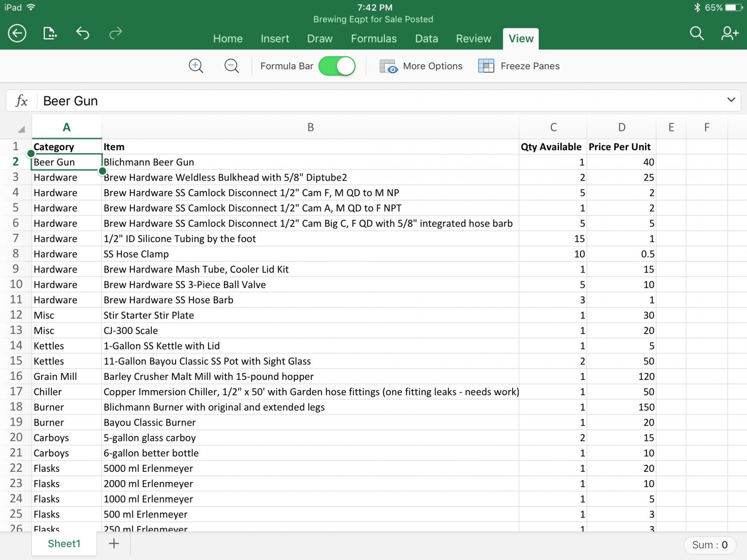Select column C header
This screenshot has height=560, width=747.
tap(553, 127)
